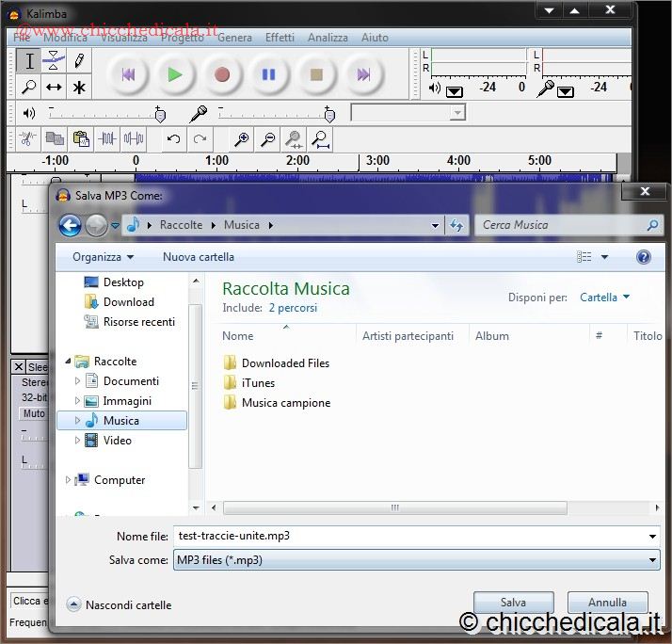This screenshot has width=672, height=644.
Task: Click the green Play button
Action: [175, 74]
